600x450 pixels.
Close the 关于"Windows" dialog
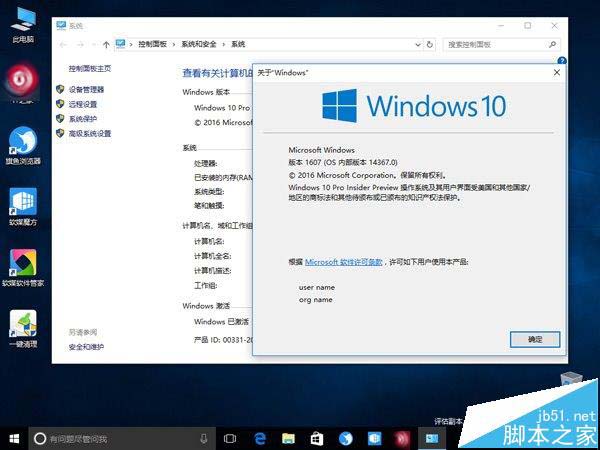click(557, 72)
